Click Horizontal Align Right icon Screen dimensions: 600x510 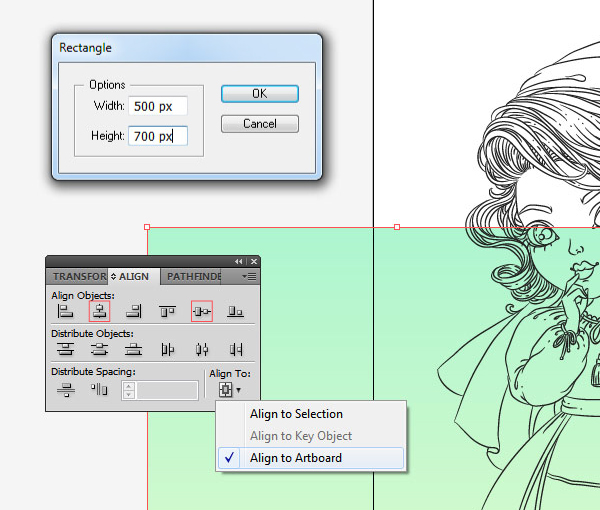click(133, 311)
